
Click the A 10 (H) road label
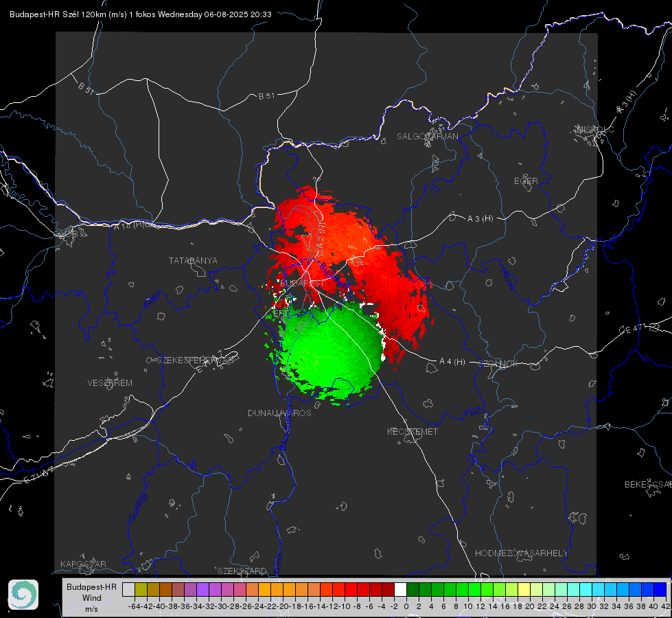(x=128, y=225)
